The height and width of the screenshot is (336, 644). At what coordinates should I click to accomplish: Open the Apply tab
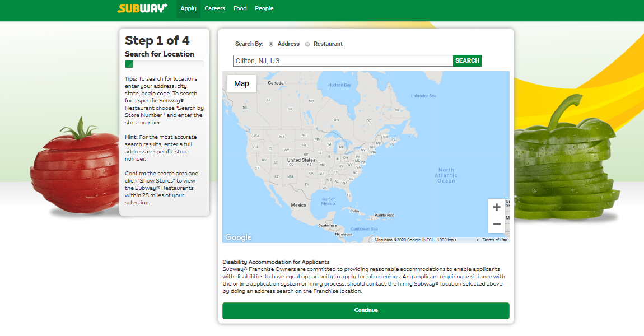pyautogui.click(x=188, y=8)
